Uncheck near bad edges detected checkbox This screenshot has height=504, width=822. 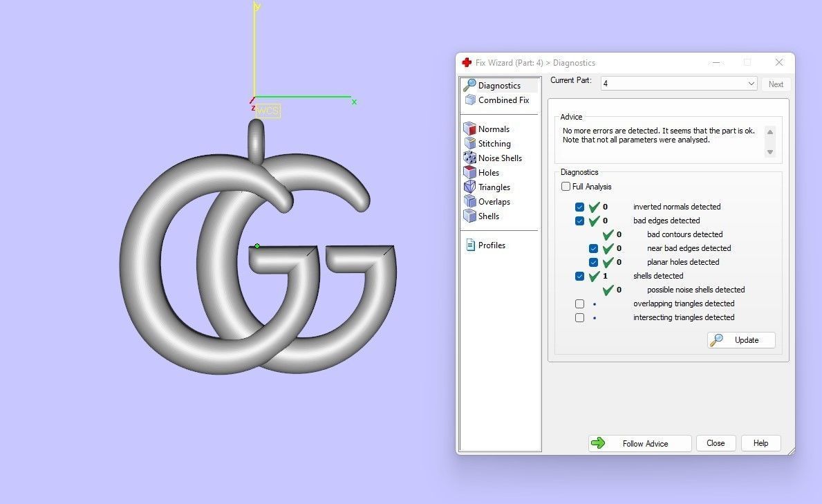tap(593, 248)
